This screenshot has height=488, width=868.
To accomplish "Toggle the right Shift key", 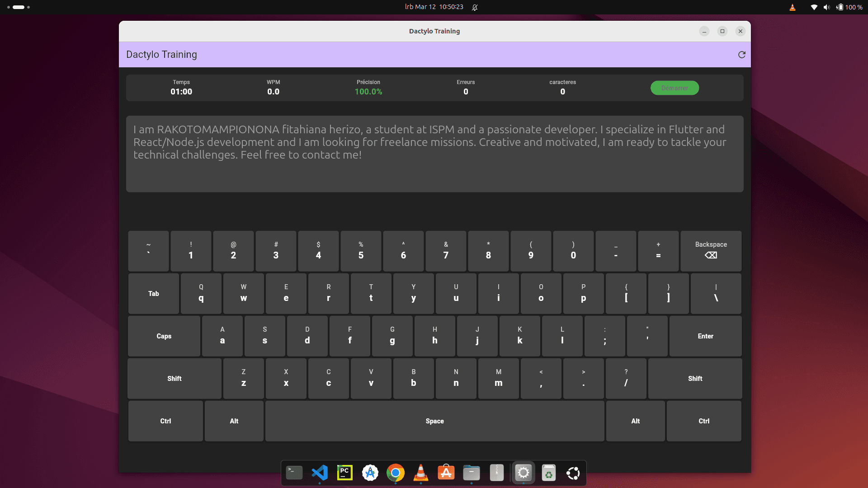I will click(695, 379).
